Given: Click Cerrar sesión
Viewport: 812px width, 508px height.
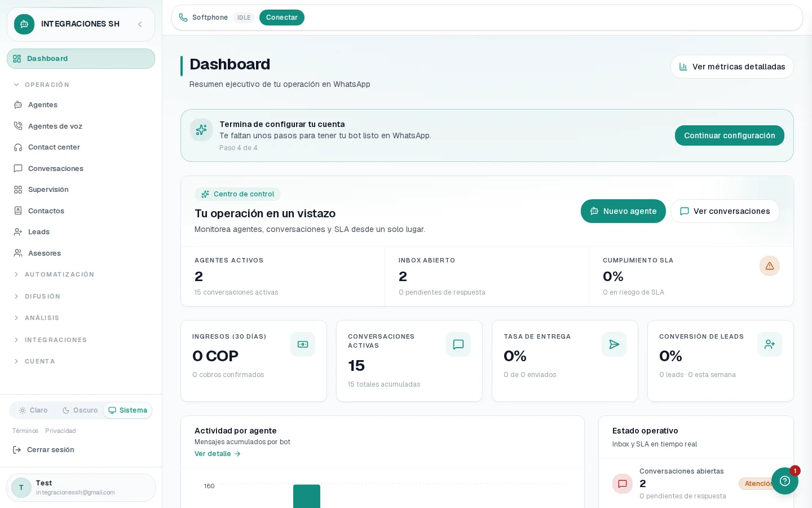Looking at the screenshot, I should 44,450.
